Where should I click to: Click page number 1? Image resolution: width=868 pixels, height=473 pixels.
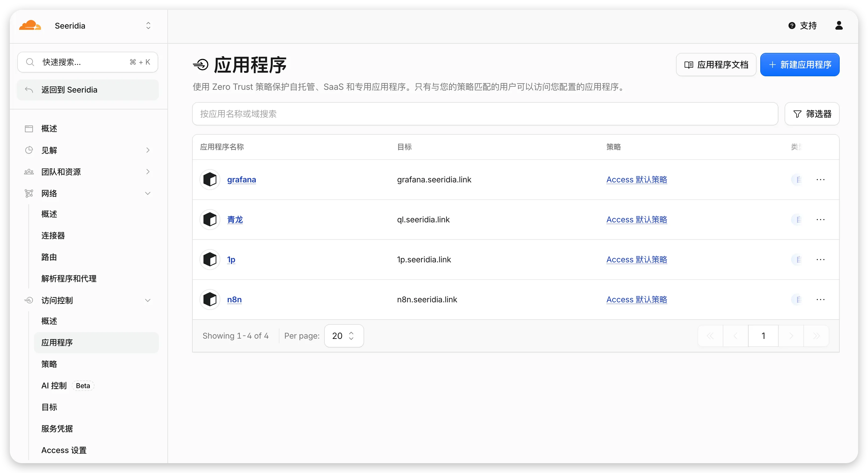(x=763, y=336)
